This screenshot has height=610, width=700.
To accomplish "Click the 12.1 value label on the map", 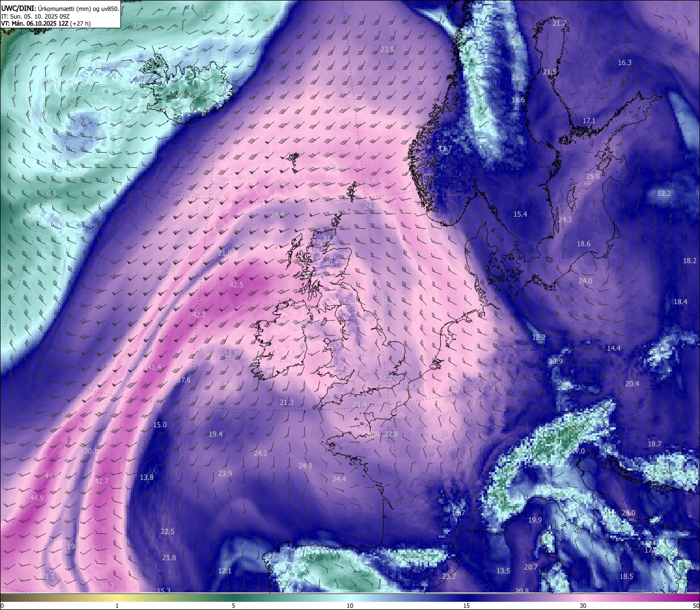I will tap(225, 571).
